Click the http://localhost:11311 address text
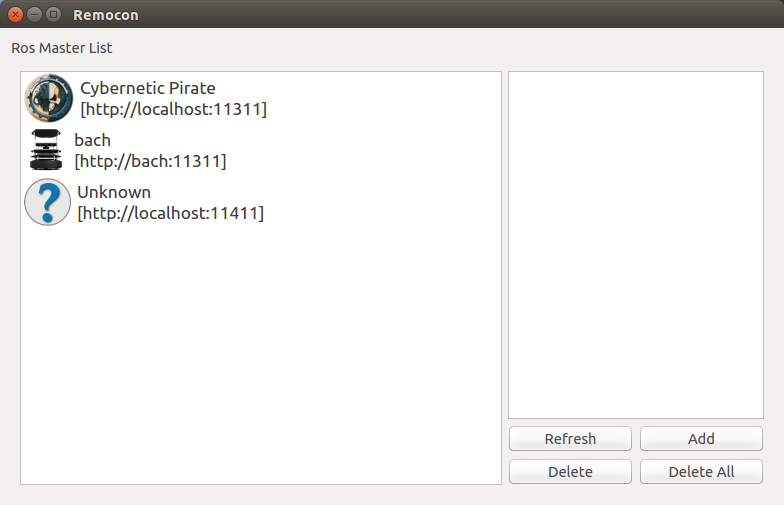 pyautogui.click(x=173, y=109)
